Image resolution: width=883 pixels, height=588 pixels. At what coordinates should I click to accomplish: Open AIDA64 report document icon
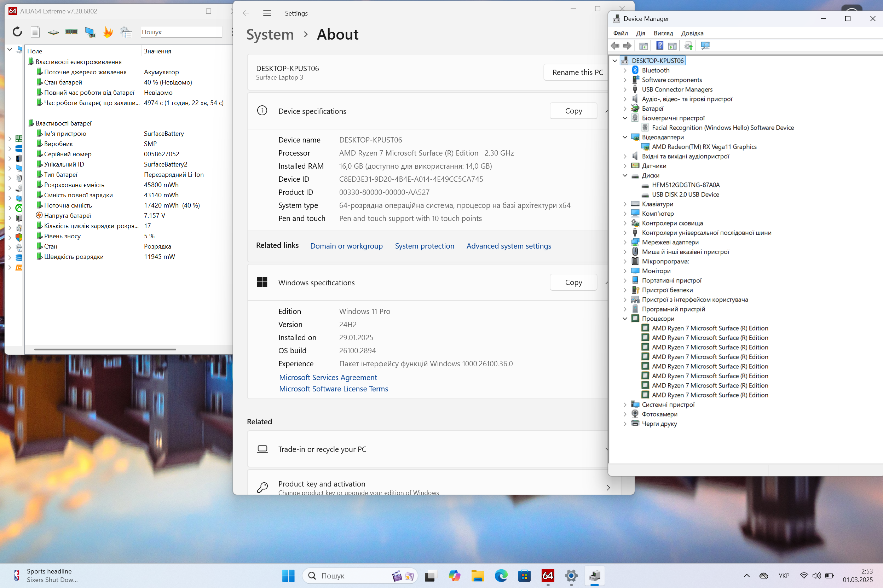click(35, 32)
